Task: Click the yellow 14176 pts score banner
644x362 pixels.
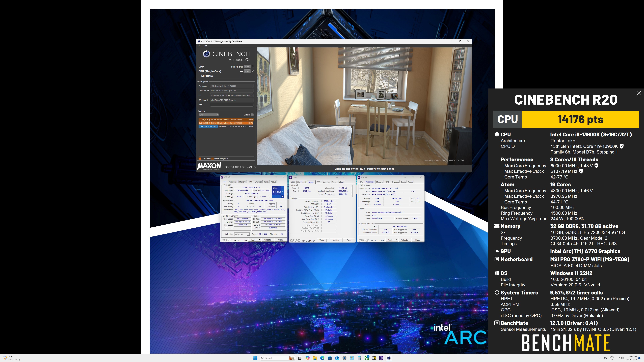Action: pos(580,119)
